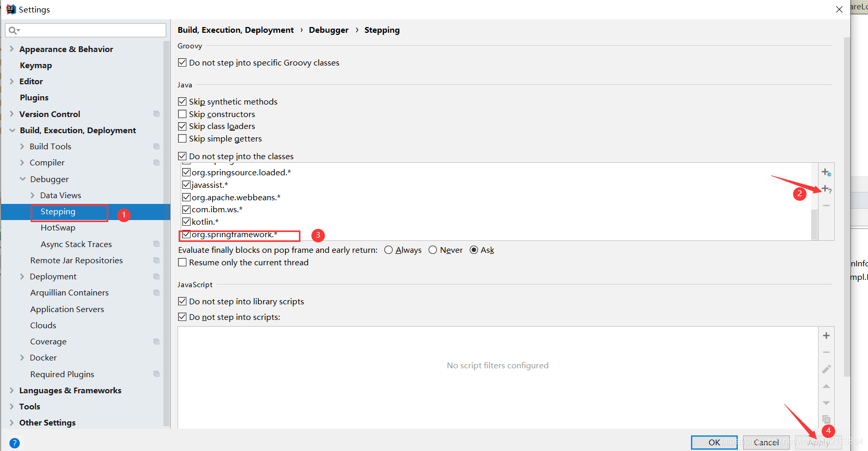Viewport: 868px width, 451px height.
Task: Click project-level icon next to Build Tools
Action: [156, 147]
